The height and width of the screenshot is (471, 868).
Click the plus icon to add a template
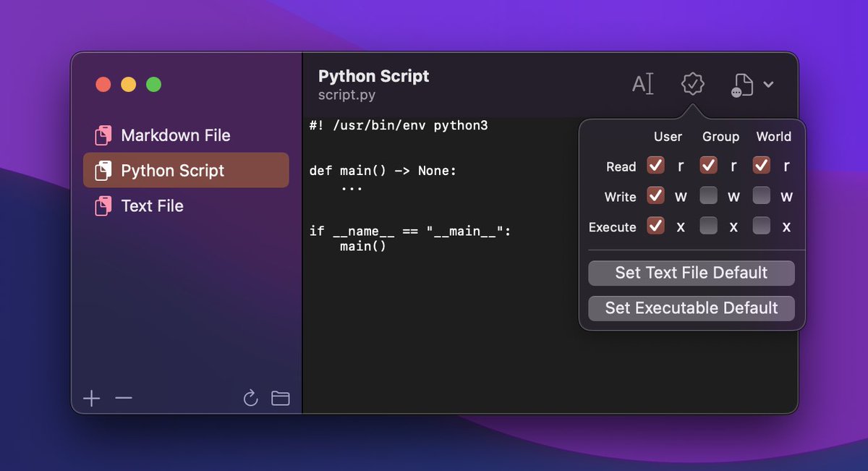[91, 398]
